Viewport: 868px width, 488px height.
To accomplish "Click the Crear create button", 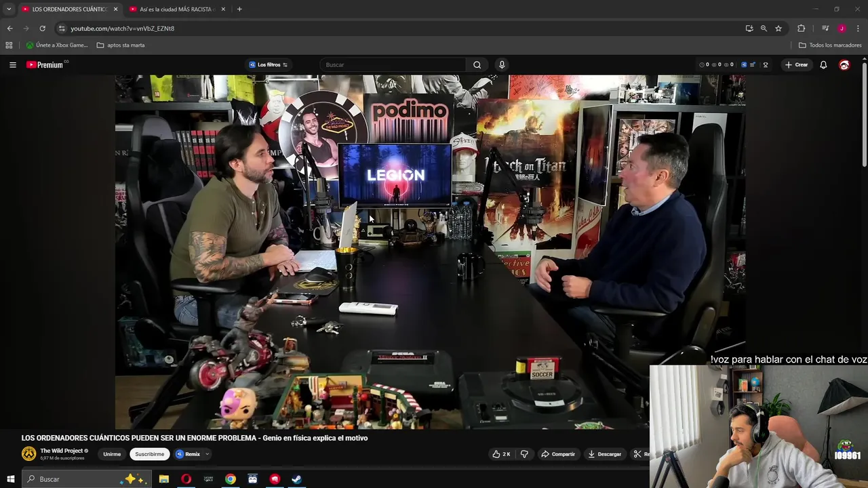I will coord(796,65).
